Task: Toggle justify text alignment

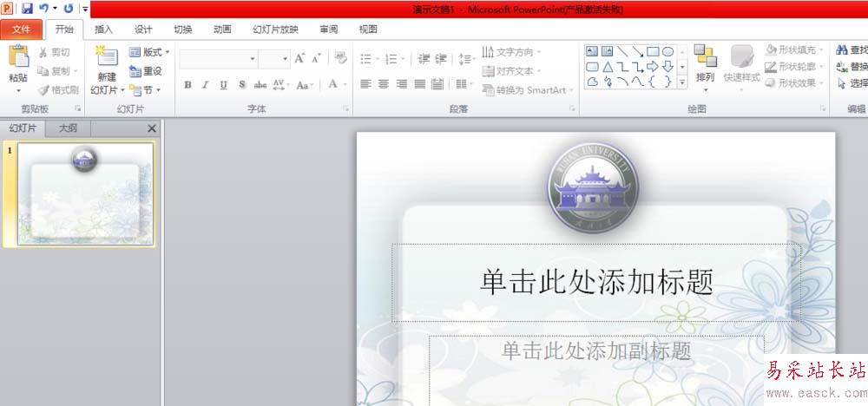Action: pos(420,84)
